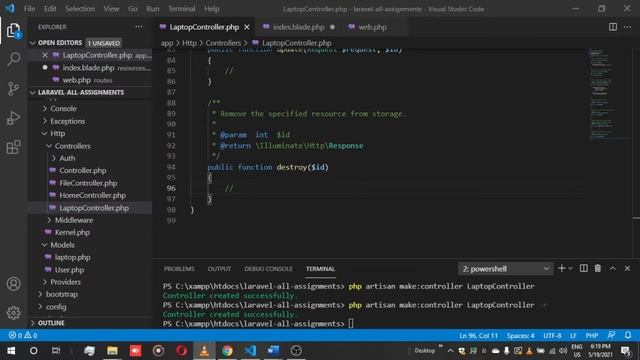This screenshot has height=360, width=640.
Task: Open the Search view in activity bar
Action: [x=13, y=59]
